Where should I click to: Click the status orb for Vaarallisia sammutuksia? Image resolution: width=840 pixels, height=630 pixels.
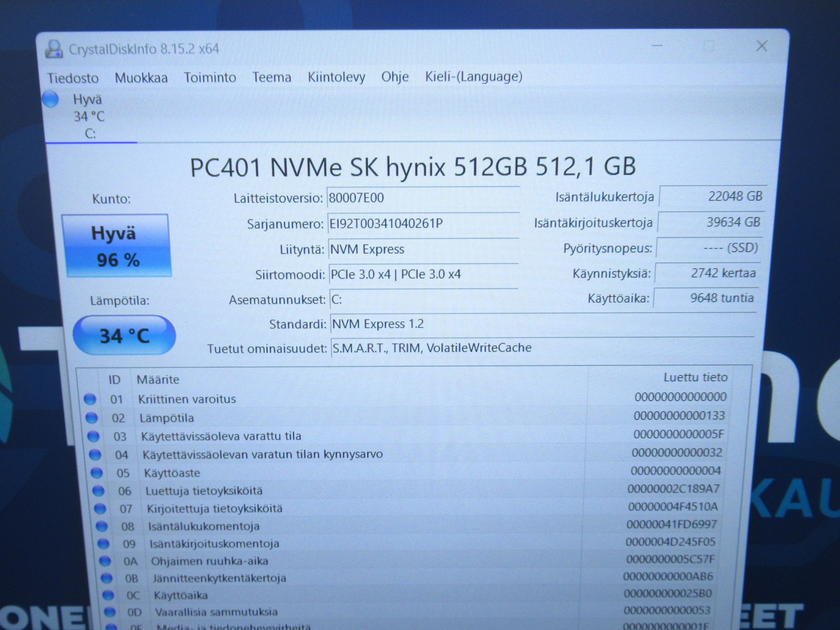pos(110,612)
